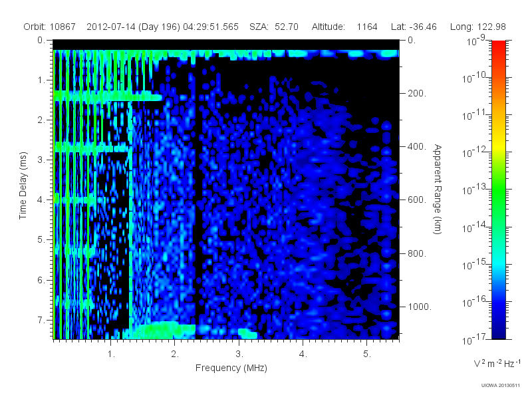Screen dimensions: 532x399
Task: Click the '3.' frequency tick label
Action: [239, 354]
